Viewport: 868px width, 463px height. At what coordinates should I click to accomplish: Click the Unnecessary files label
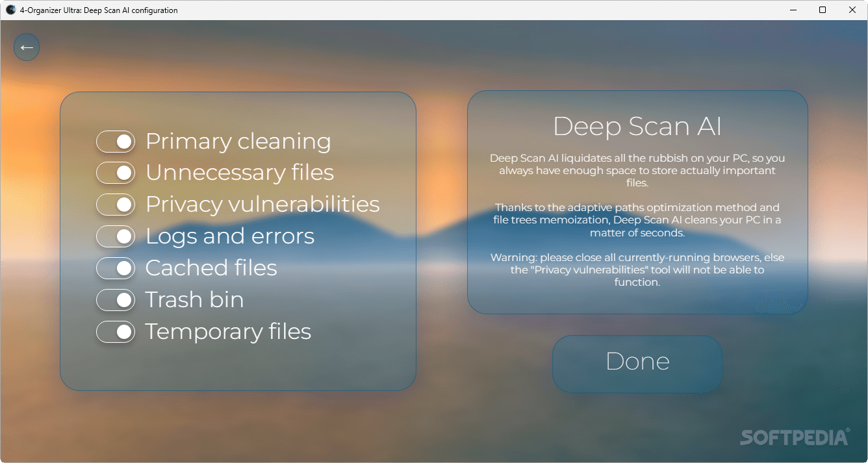[240, 173]
